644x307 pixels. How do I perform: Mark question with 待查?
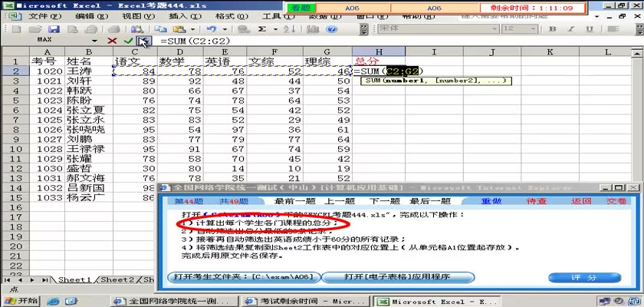[x=537, y=201]
